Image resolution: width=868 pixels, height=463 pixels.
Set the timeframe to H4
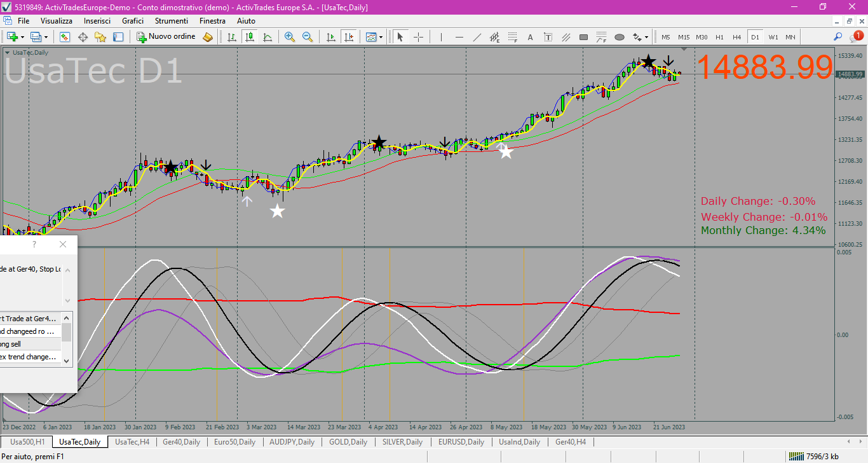pos(736,37)
